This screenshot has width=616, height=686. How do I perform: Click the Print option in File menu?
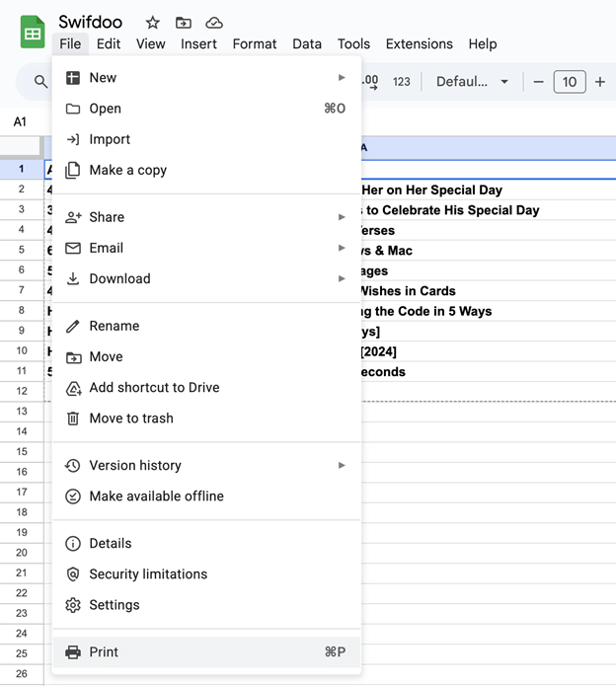tap(104, 651)
